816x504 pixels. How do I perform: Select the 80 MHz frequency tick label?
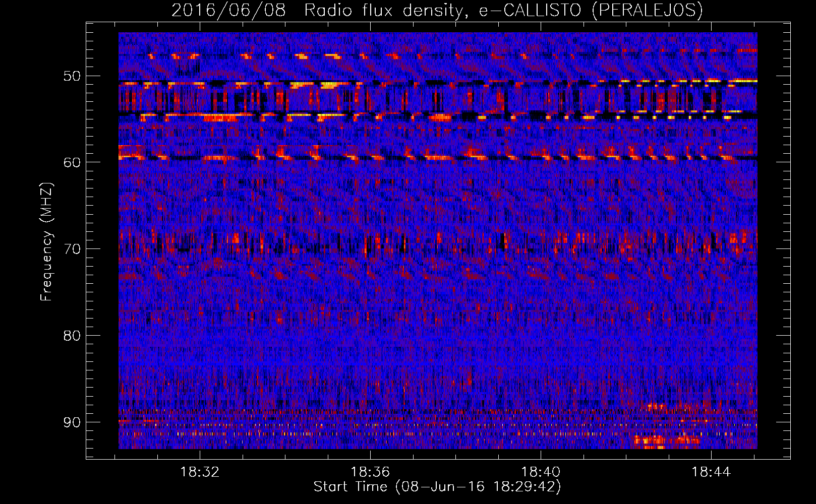coord(72,336)
